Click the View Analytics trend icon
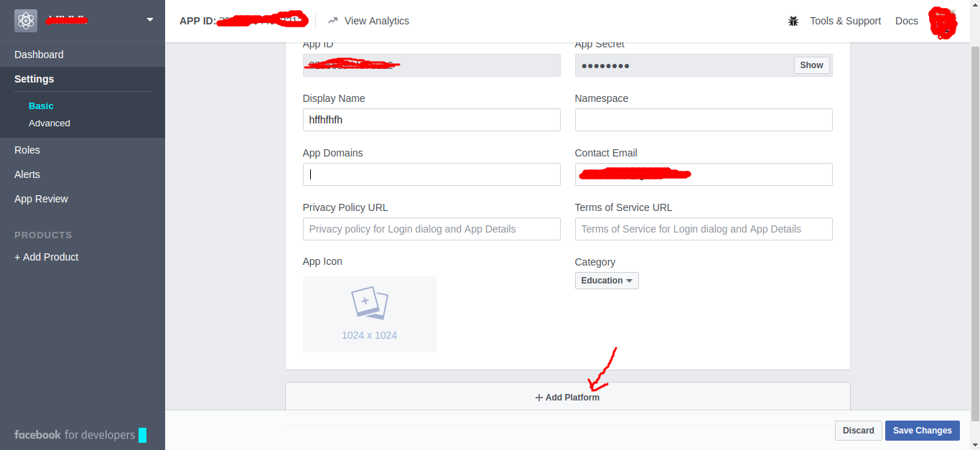This screenshot has width=980, height=450. point(333,21)
